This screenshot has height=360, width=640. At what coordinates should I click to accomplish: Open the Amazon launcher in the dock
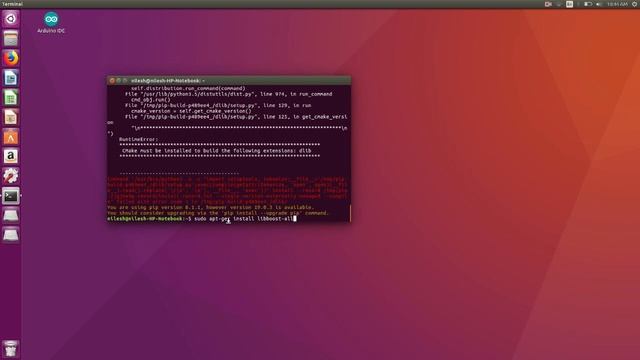(x=11, y=156)
